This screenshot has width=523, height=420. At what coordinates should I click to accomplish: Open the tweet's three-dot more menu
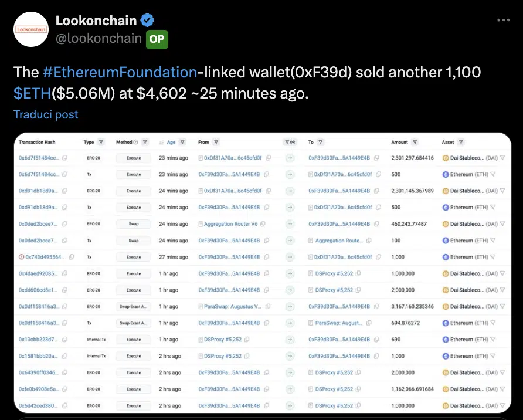click(x=503, y=20)
